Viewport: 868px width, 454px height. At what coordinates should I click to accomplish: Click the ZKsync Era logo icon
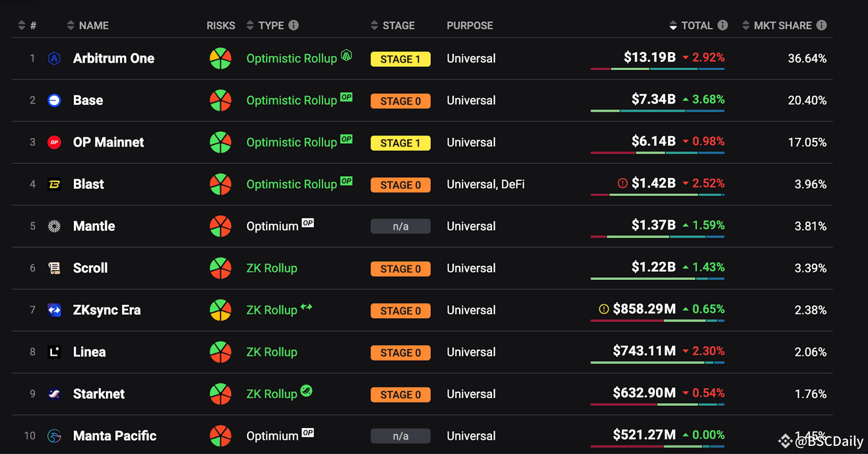tap(54, 310)
